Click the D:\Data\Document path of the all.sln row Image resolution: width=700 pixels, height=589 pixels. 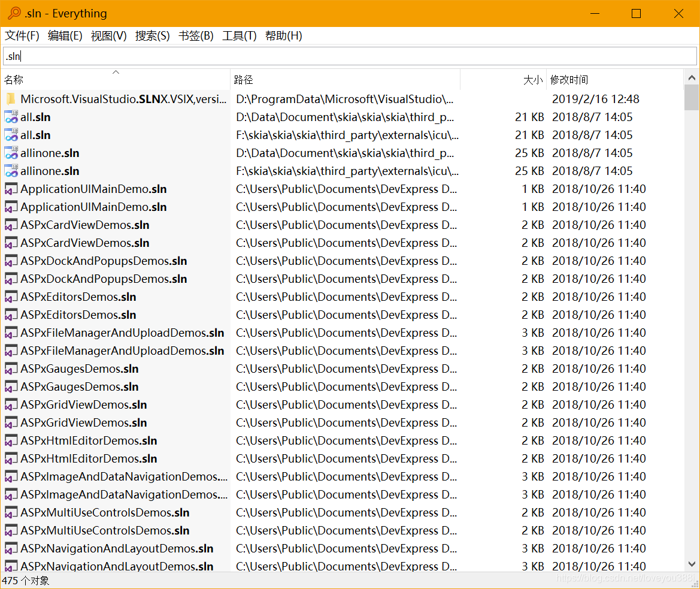[x=345, y=117]
